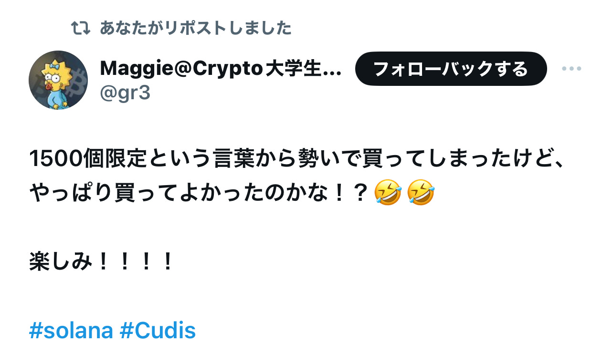Click the @gr3 username handle

pos(125,93)
